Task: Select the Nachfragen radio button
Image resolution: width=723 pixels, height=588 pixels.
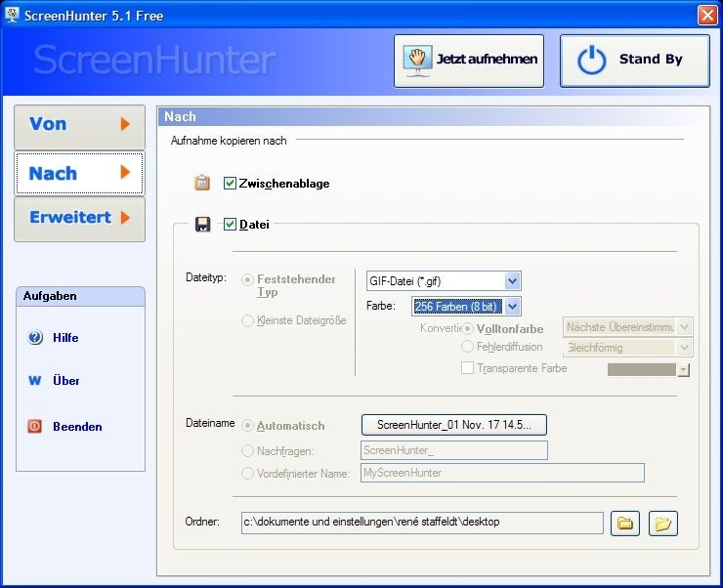Action: tap(247, 450)
